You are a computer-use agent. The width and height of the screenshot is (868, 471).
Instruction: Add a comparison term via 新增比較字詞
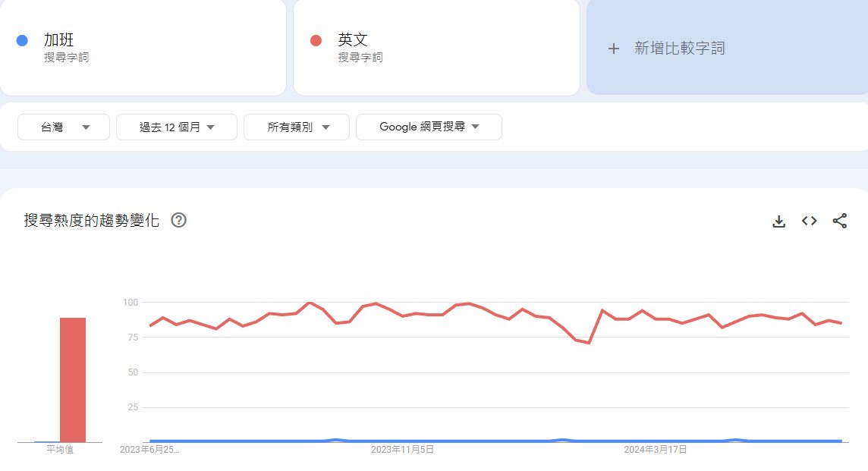pos(727,48)
